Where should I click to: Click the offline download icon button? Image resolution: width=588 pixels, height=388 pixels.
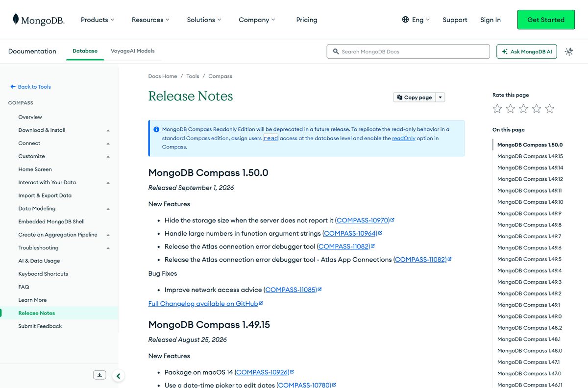(99, 375)
